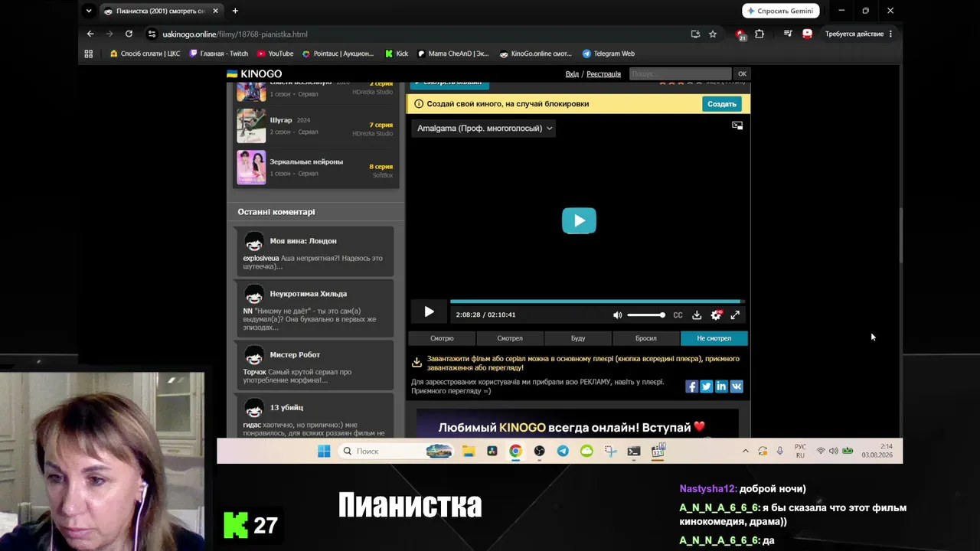Open the install/cast icon in the address bar
Image resolution: width=980 pixels, height=551 pixels.
pyautogui.click(x=695, y=34)
